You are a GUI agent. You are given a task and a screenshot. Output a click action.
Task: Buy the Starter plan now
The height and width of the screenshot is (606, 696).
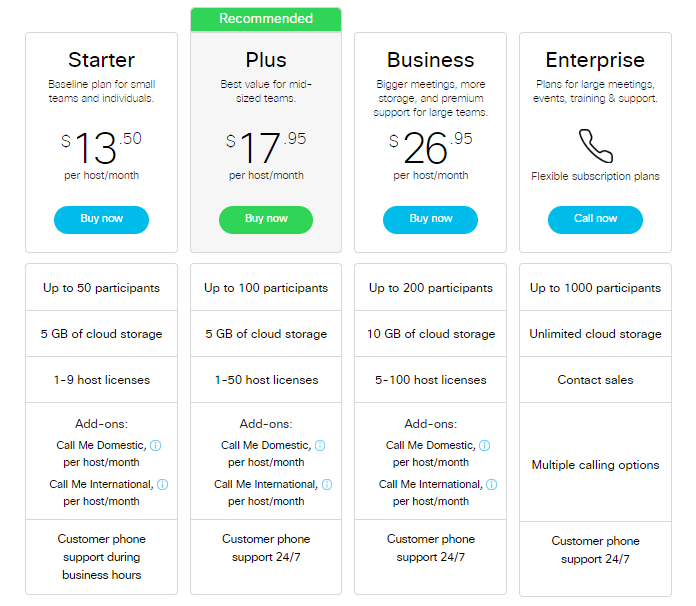102,220
